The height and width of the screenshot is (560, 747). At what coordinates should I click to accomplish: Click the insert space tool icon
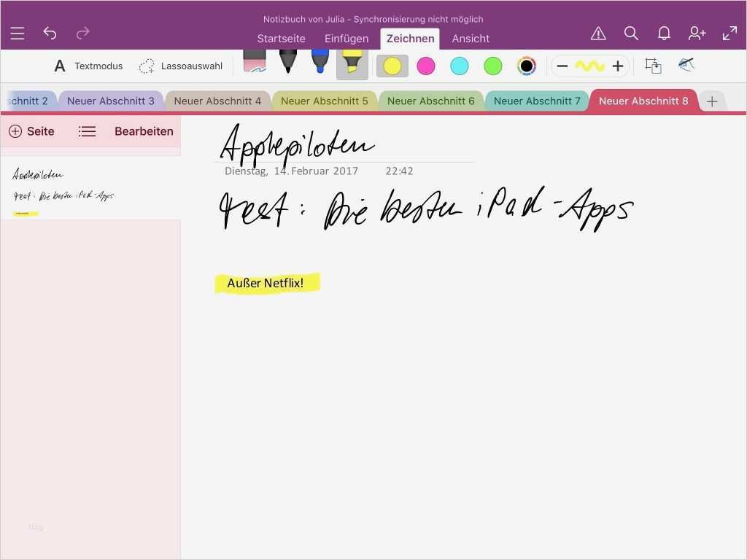653,66
